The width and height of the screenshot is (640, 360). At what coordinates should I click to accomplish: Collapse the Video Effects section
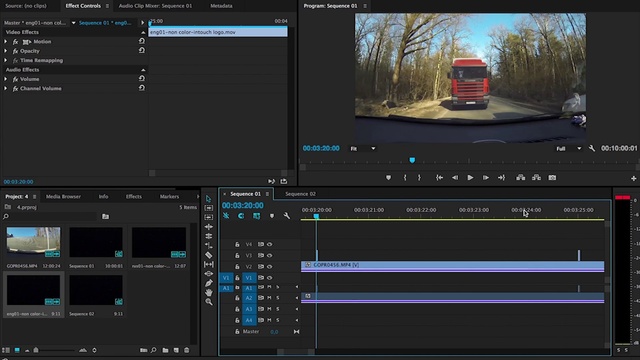tap(143, 32)
